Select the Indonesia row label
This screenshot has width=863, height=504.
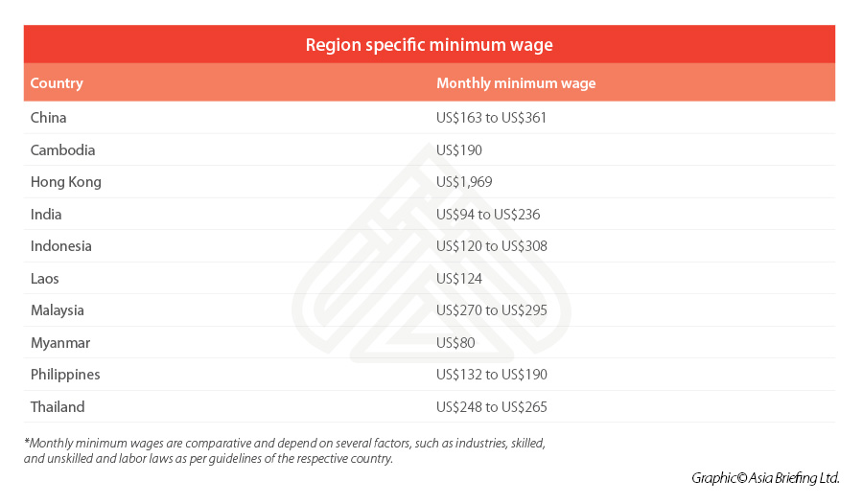[x=61, y=246]
